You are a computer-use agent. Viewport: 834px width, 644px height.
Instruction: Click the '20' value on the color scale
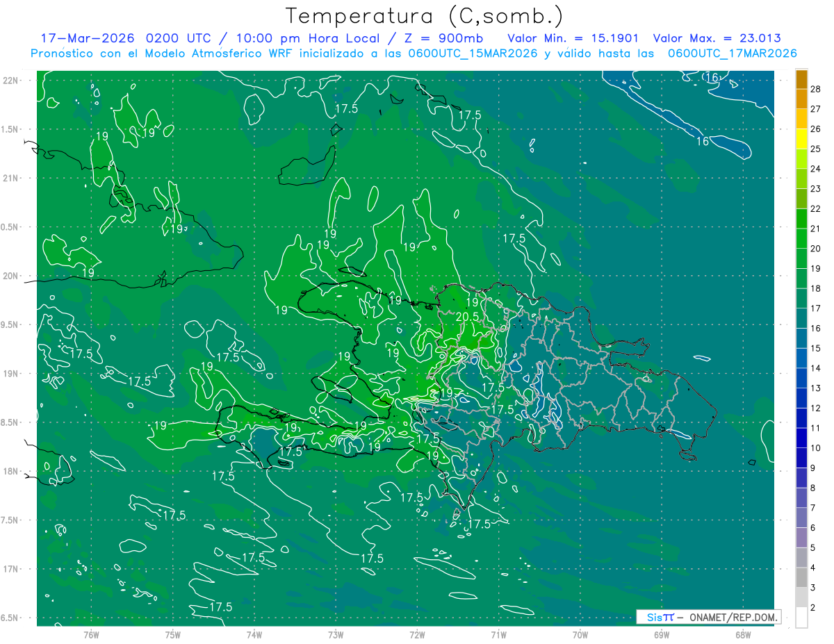click(816, 249)
